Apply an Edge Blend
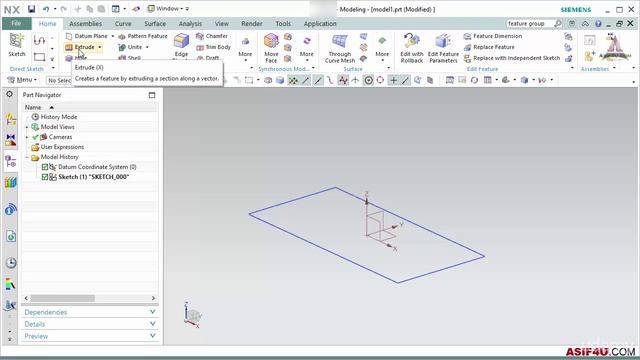The width and height of the screenshot is (640, 360). click(181, 45)
